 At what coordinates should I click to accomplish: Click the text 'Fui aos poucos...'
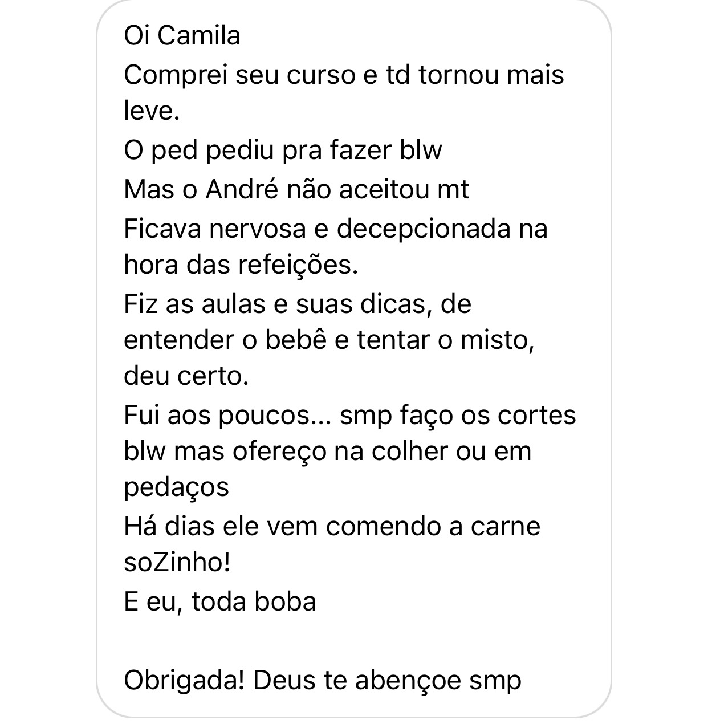coord(227,415)
